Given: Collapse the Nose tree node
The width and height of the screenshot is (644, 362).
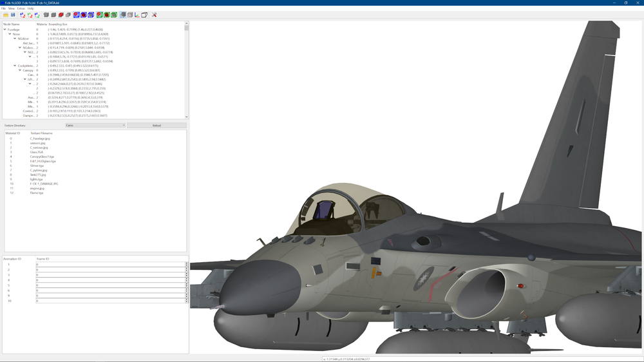Looking at the screenshot, I should [x=10, y=34].
